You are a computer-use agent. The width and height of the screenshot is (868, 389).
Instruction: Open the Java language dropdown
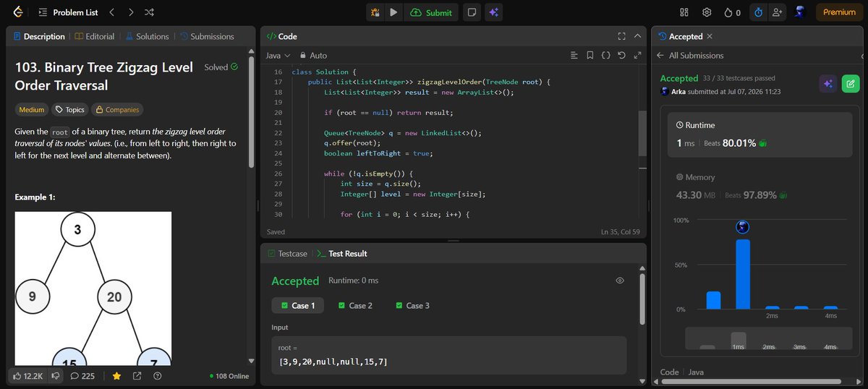tap(278, 55)
